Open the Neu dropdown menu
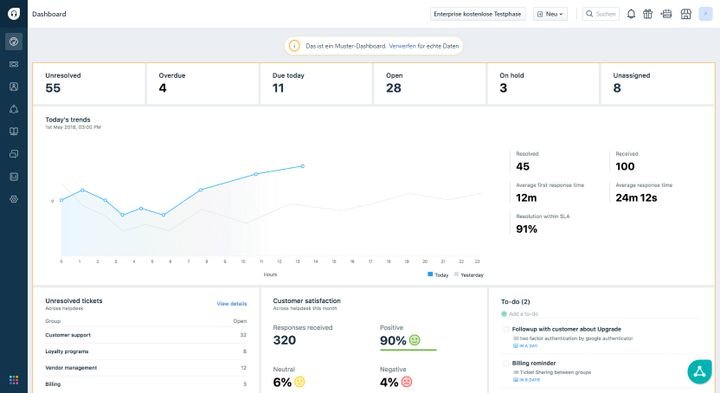This screenshot has width=720, height=393. click(550, 14)
